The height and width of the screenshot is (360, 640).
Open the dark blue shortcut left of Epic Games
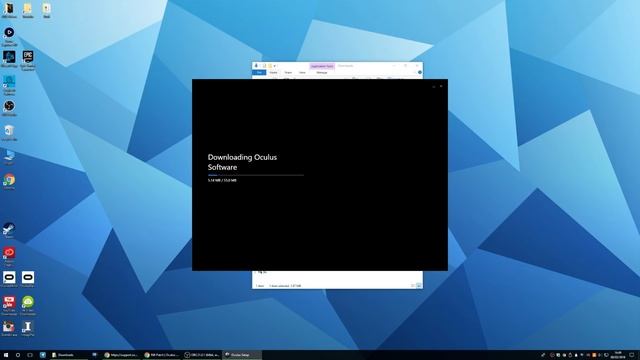point(9,59)
